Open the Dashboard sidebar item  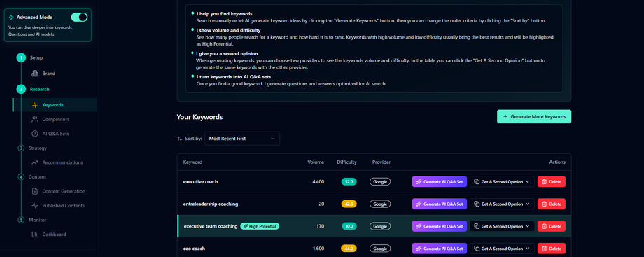tap(54, 235)
